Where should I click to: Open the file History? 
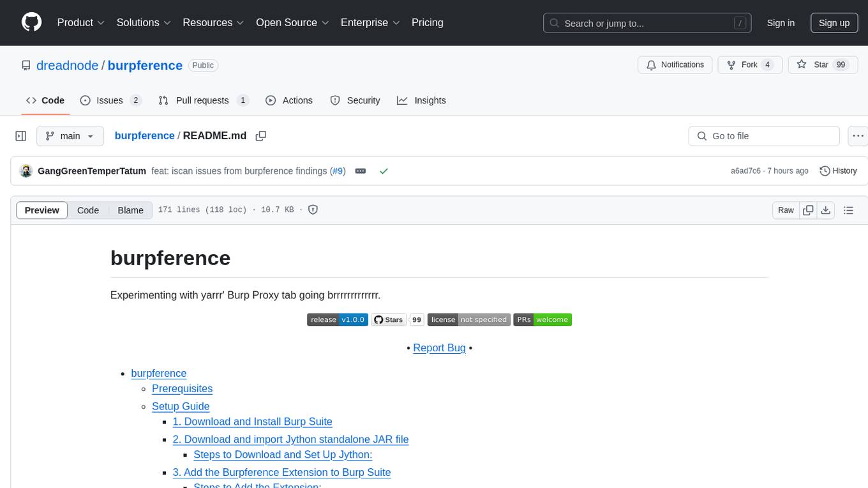click(838, 171)
